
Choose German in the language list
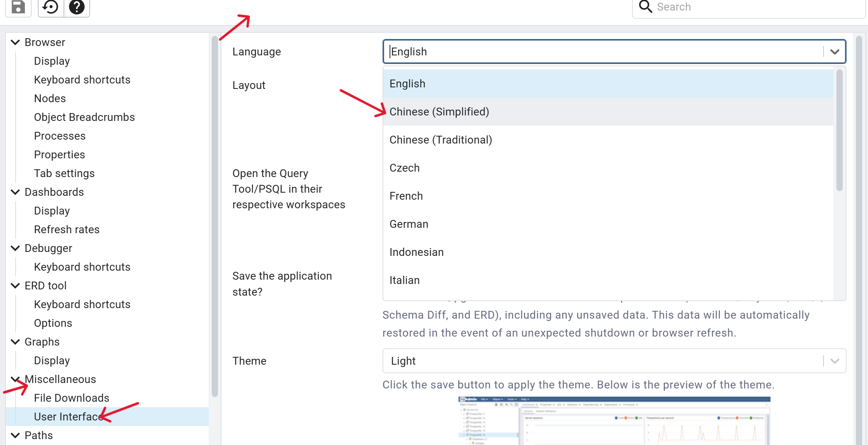(409, 224)
